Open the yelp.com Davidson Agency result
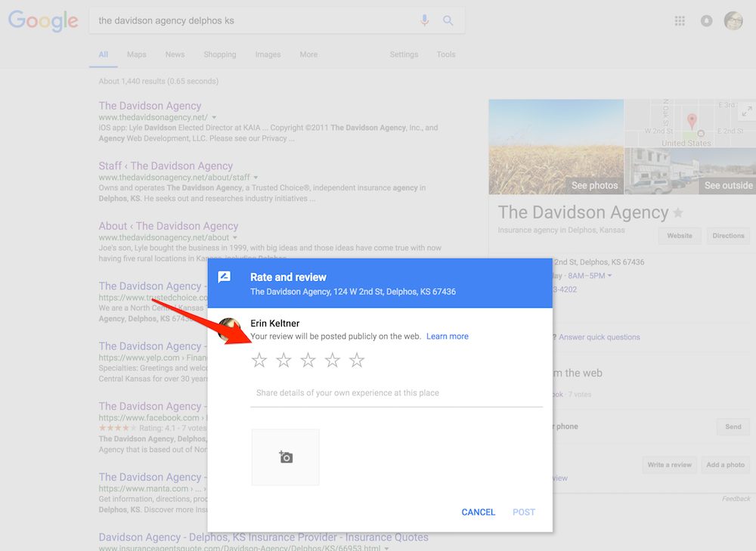Screen dimensions: 756x551 (153, 346)
